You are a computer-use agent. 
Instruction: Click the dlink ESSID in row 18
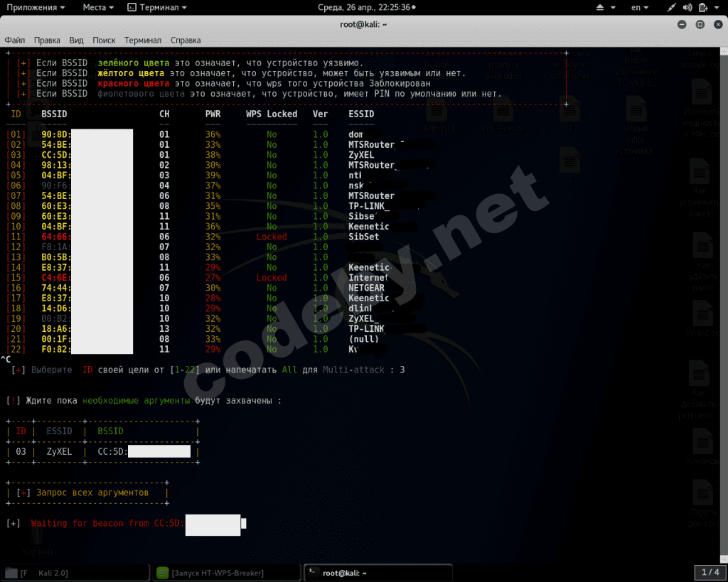pyautogui.click(x=360, y=308)
